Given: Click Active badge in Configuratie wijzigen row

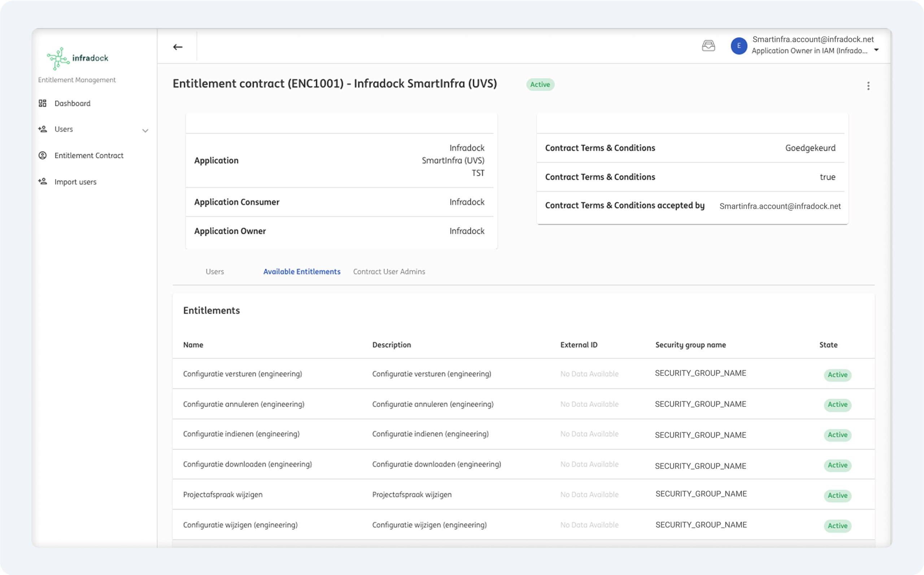Looking at the screenshot, I should click(837, 526).
